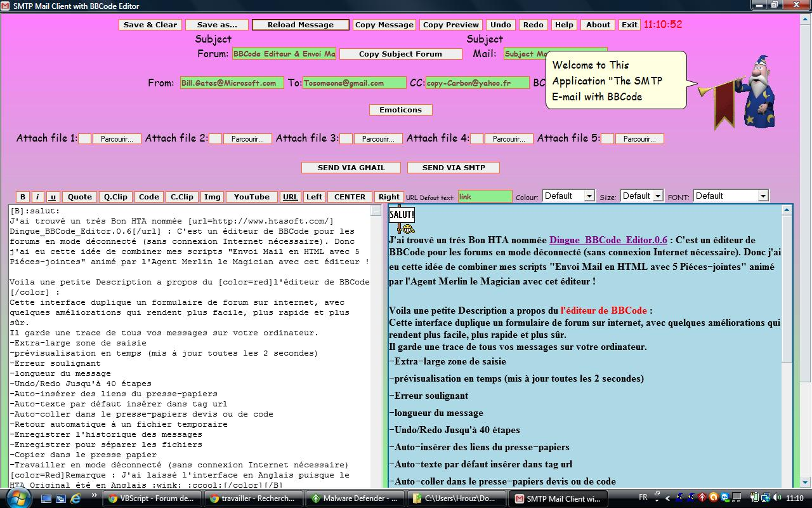Insert an Img tag from toolbar
This screenshot has width=812, height=508.
212,197
